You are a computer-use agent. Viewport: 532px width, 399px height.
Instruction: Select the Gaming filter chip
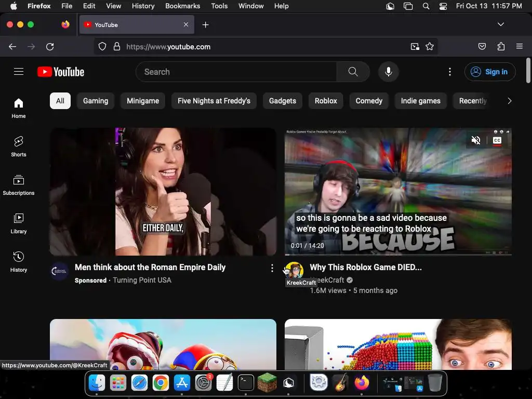(x=96, y=101)
